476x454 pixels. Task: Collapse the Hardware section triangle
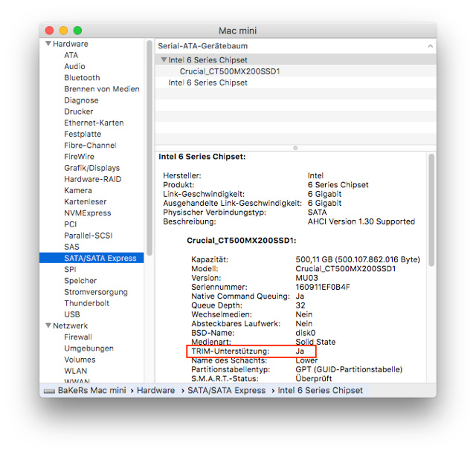tap(48, 44)
